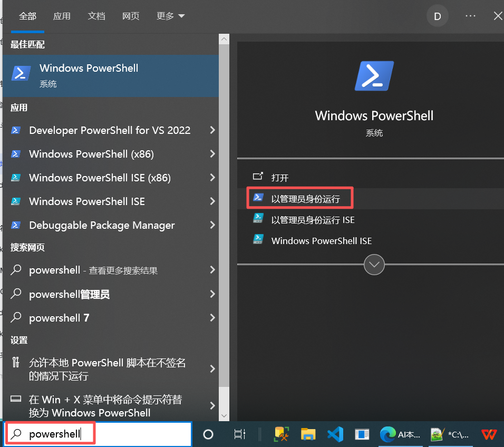Click search icon beside 'powershell 7'
Viewport: 504px width, 447px height.
16,317
